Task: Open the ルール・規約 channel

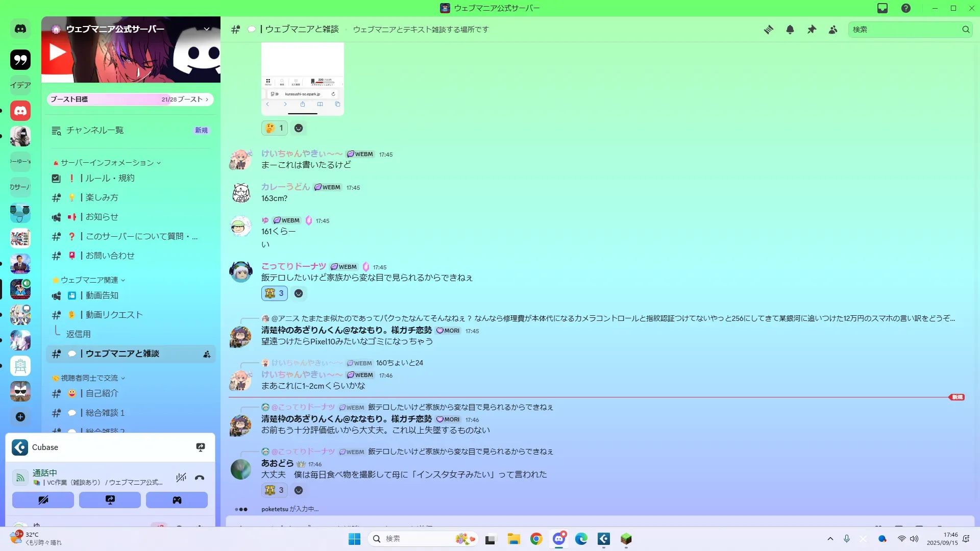Action: 110,178
